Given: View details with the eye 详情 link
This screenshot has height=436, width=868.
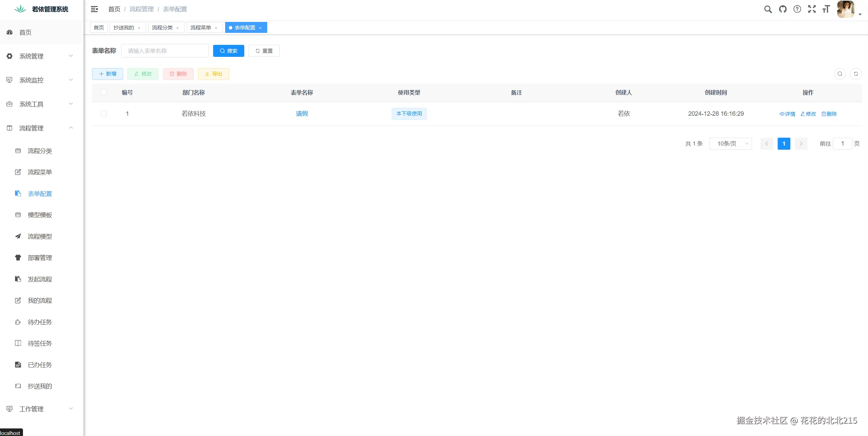Looking at the screenshot, I should (787, 114).
